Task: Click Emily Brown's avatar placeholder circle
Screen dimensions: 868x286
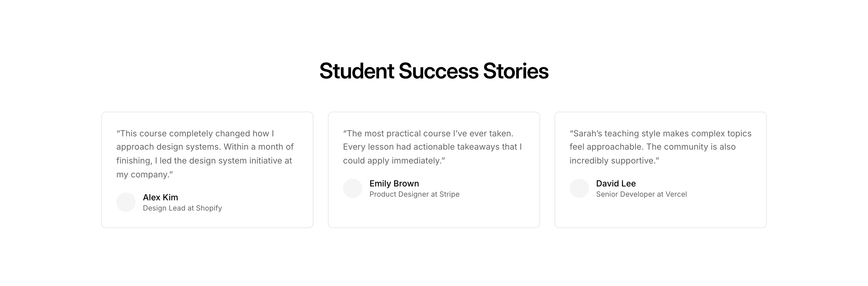Action: [352, 188]
